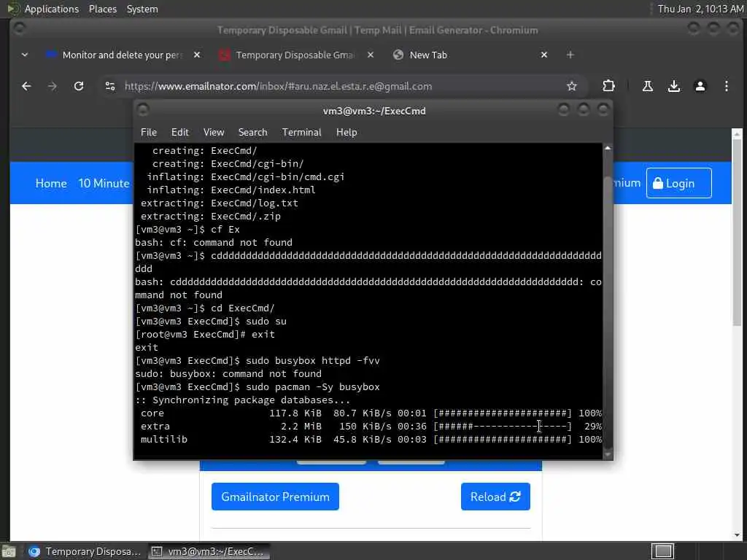Switch to Temporary Disposa... taskbar item

pyautogui.click(x=85, y=551)
